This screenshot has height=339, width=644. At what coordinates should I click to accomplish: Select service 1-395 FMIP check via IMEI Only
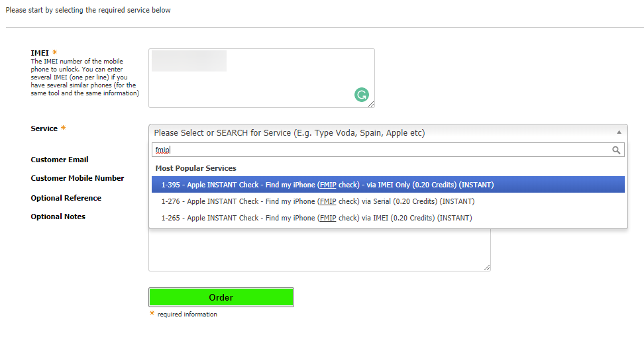click(388, 185)
